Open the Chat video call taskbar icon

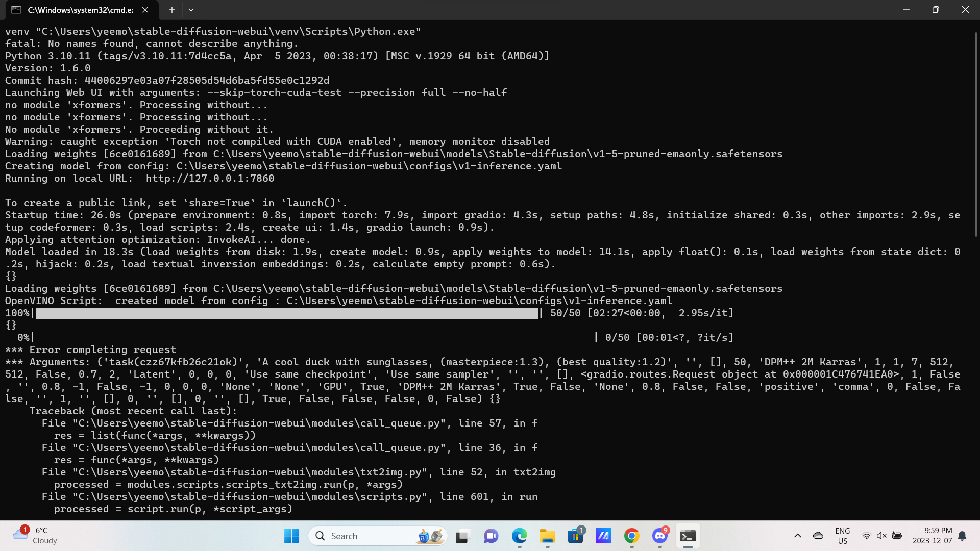tap(491, 536)
